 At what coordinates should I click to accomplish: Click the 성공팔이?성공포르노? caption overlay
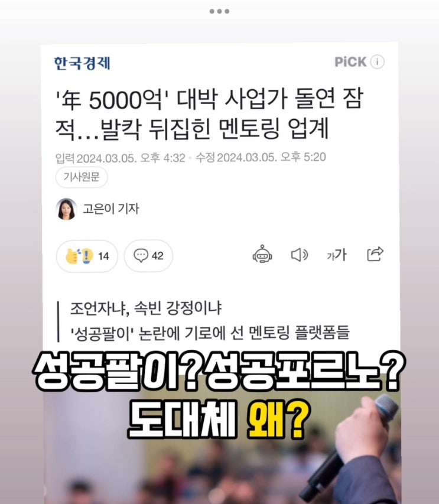(220, 370)
